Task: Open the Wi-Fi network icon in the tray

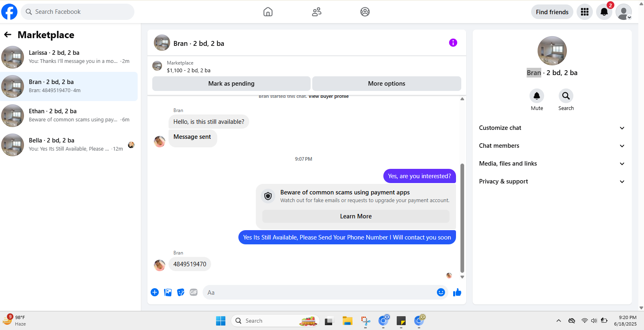Action: 584,321
